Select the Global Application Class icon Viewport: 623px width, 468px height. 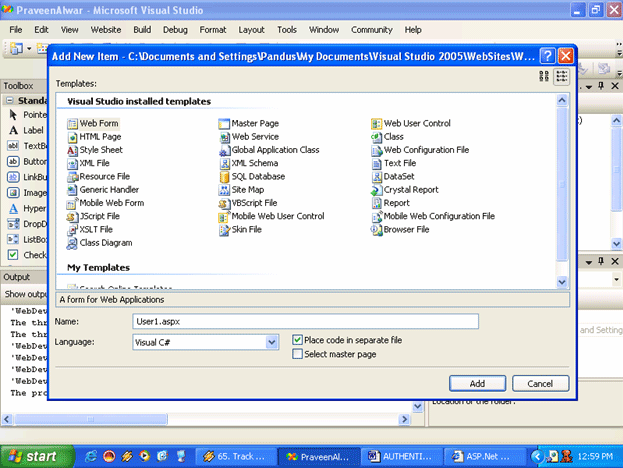pyautogui.click(x=224, y=150)
